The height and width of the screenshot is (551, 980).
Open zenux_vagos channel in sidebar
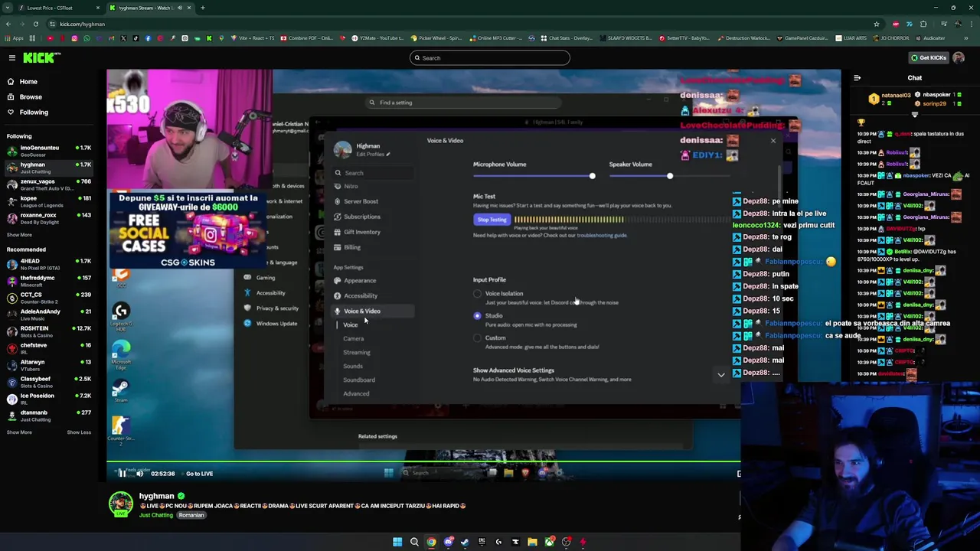(50, 184)
